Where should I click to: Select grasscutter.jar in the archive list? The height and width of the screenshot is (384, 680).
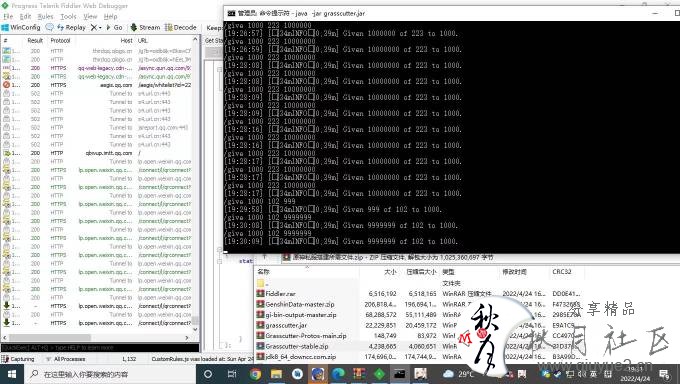pyautogui.click(x=286, y=325)
